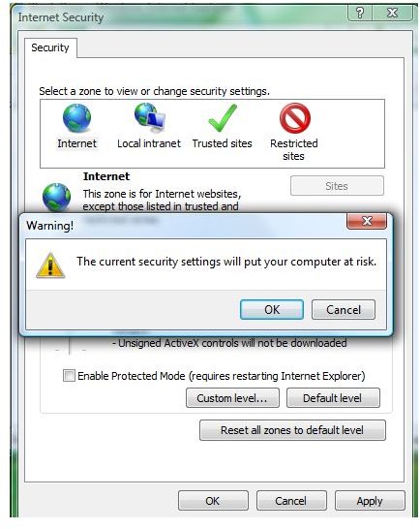Switch to the Security tab
The image size is (420, 529).
point(50,47)
